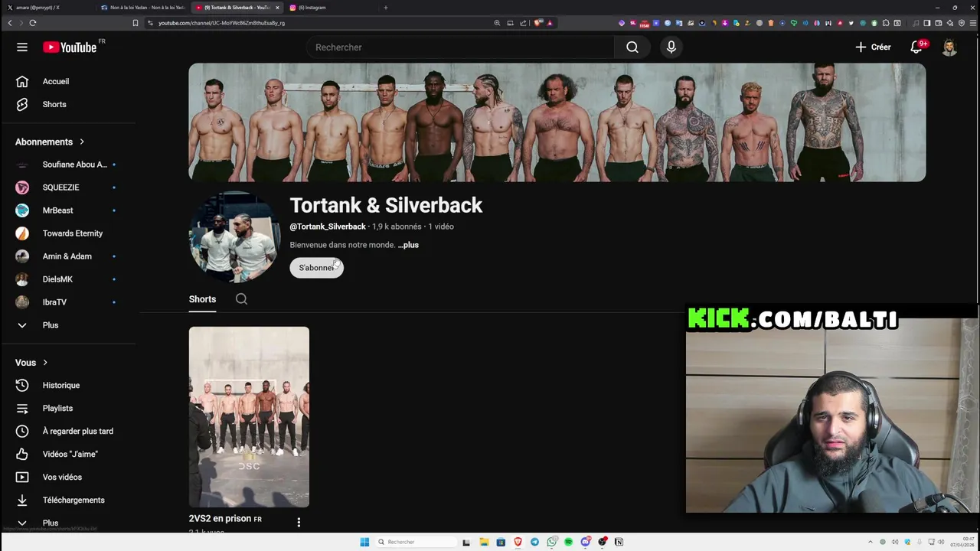Click the address bar zoom magnifier icon
Screen dimensions: 980x551
pyautogui.click(x=497, y=23)
